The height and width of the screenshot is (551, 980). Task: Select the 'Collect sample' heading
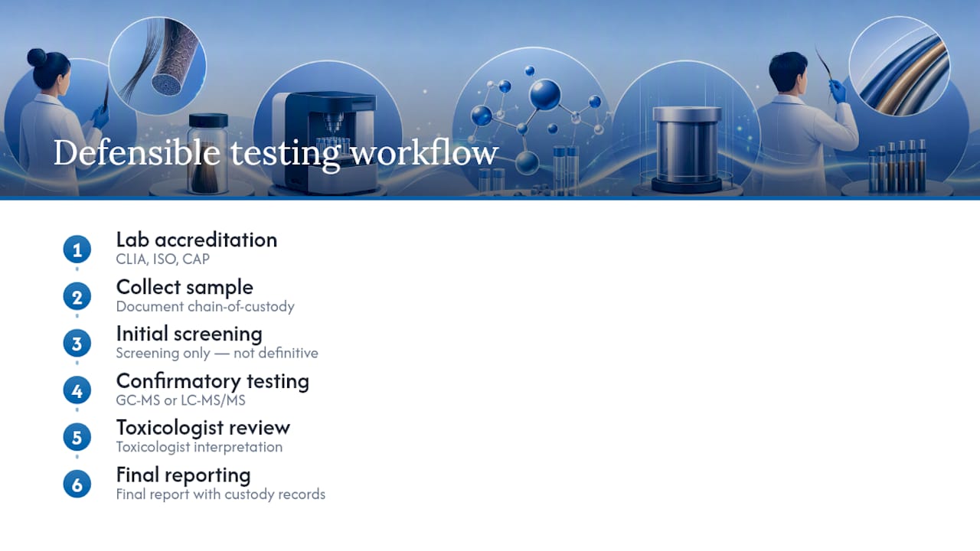(x=185, y=287)
